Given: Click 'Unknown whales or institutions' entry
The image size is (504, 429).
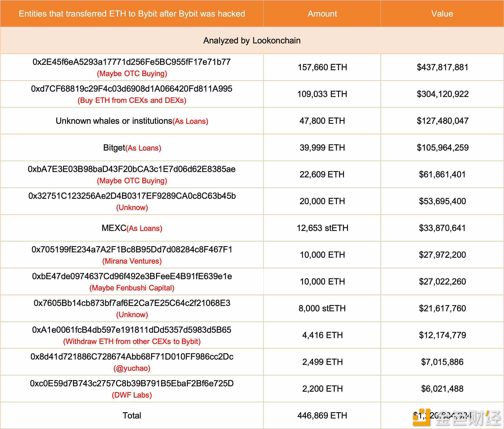Looking at the screenshot, I should pos(114,121).
